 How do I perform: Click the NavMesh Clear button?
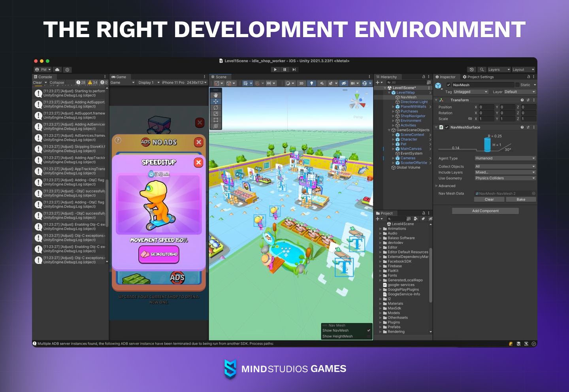pyautogui.click(x=489, y=200)
